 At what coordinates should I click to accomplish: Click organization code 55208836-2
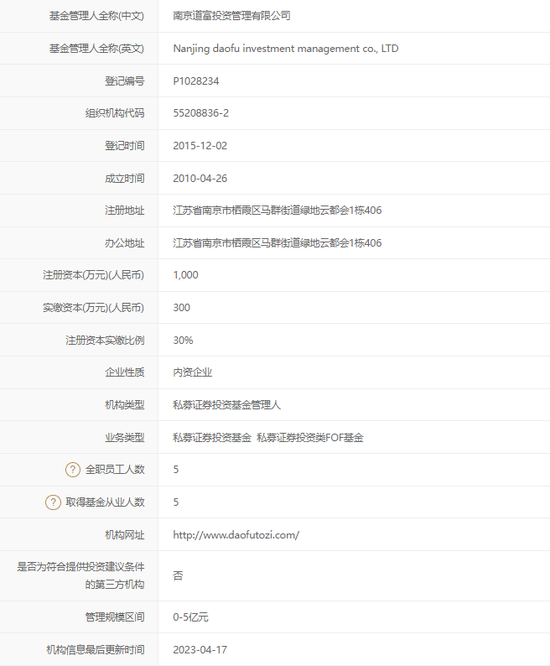[x=200, y=113]
